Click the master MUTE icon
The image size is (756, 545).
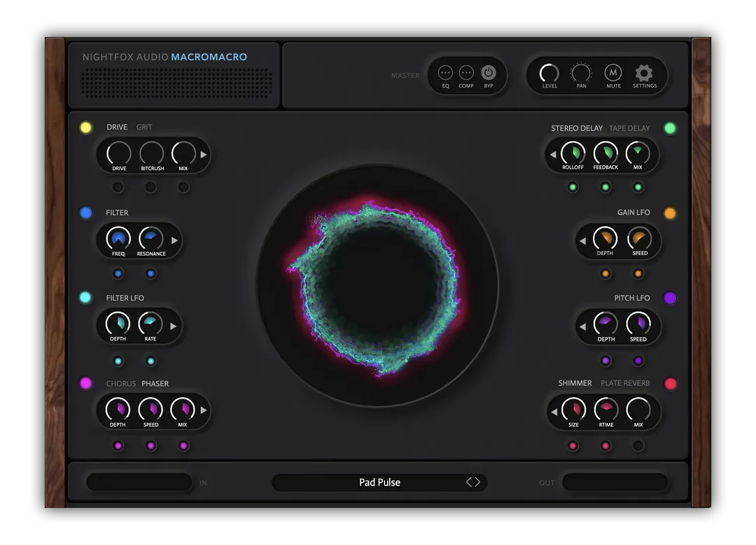tap(613, 72)
